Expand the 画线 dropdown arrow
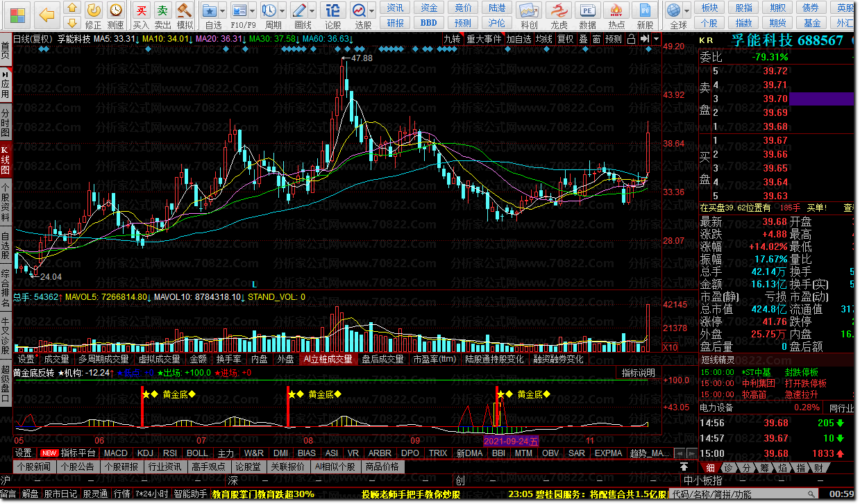The width and height of the screenshot is (860, 504). (312, 11)
